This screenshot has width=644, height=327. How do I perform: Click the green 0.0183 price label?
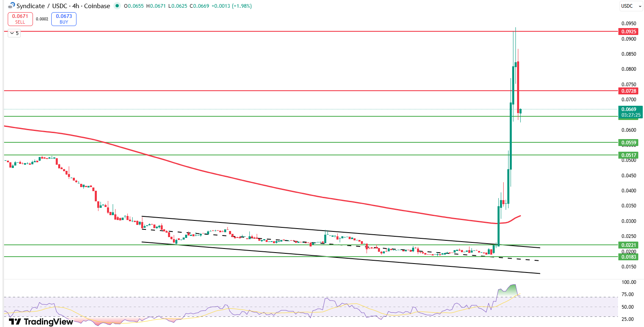pyautogui.click(x=629, y=257)
